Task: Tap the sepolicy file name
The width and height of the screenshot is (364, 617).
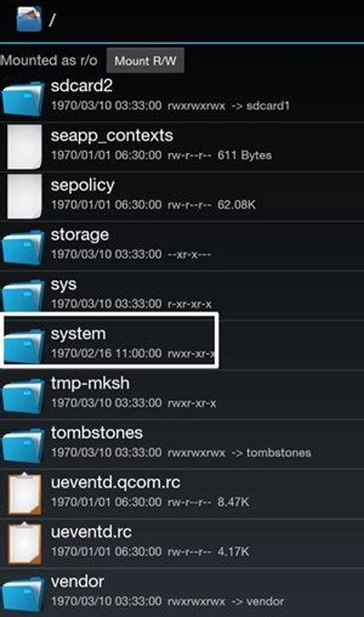Action: click(83, 186)
